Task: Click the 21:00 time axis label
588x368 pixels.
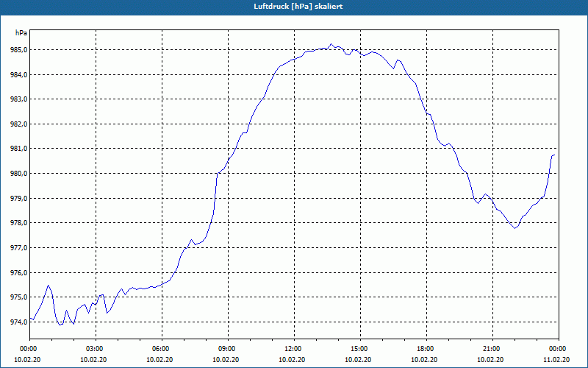Action: [492, 349]
